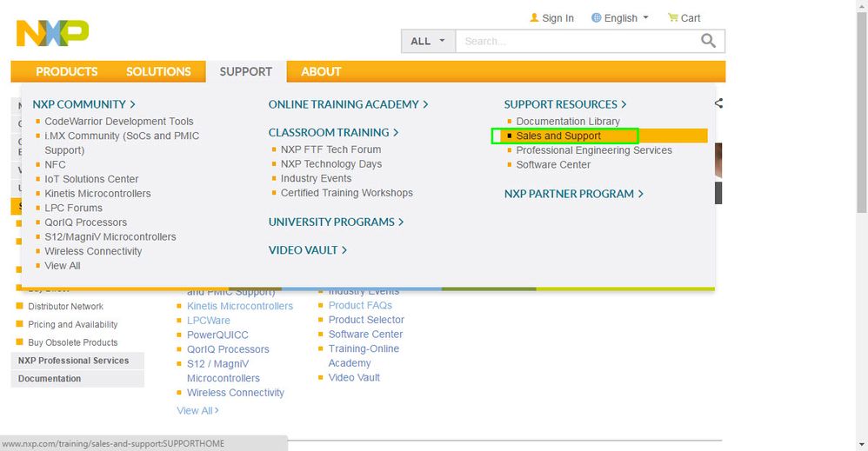
Task: Open Product Selector page link
Action: [x=366, y=320]
